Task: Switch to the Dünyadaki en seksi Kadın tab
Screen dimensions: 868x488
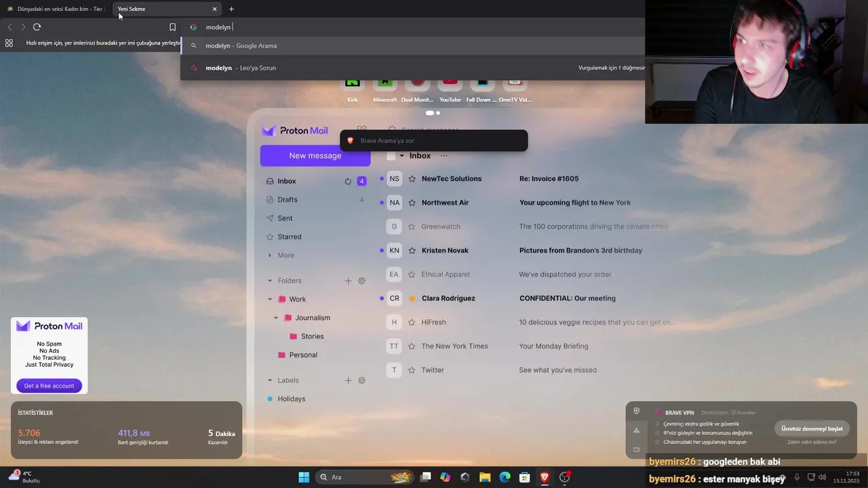Action: 56,9
